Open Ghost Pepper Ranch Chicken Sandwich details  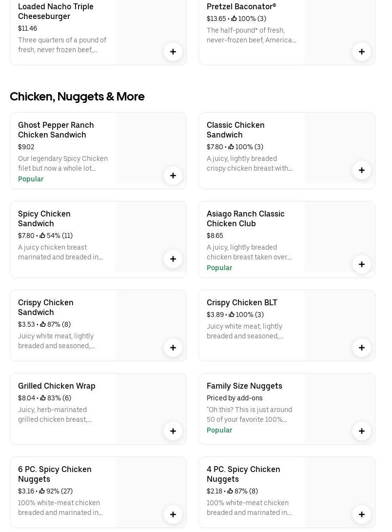pyautogui.click(x=56, y=130)
